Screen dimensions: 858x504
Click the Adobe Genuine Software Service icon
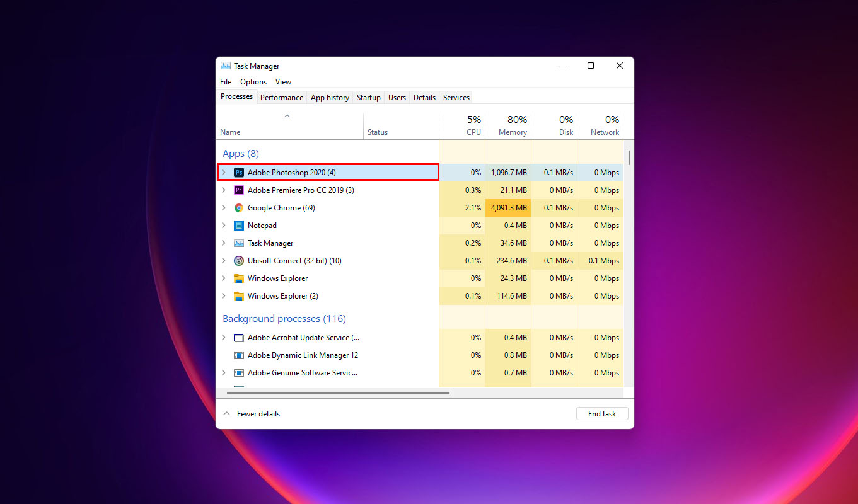click(x=239, y=372)
